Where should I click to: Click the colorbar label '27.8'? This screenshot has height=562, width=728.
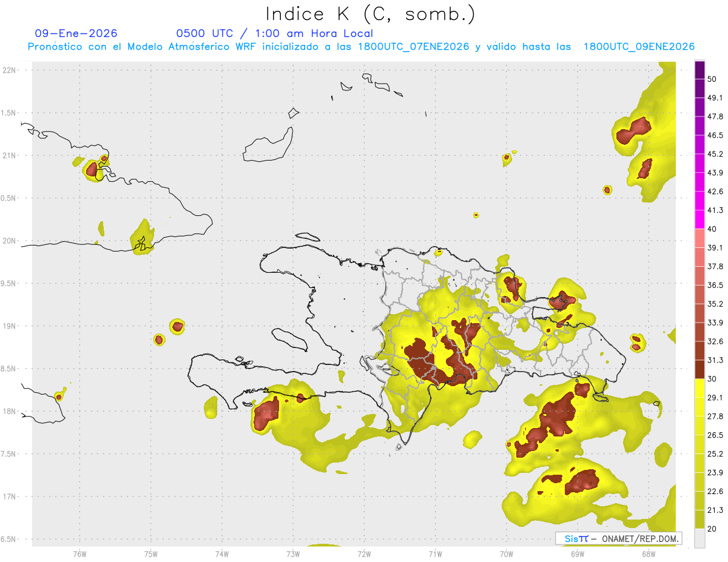(x=715, y=416)
